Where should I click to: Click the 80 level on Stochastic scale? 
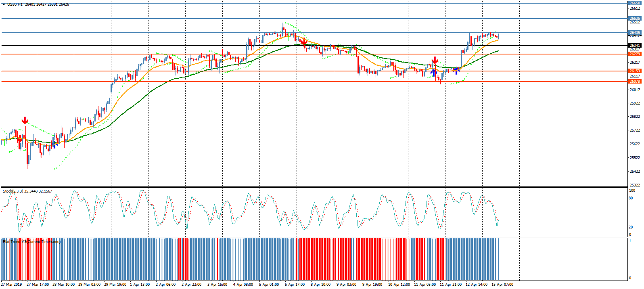pos(631,198)
